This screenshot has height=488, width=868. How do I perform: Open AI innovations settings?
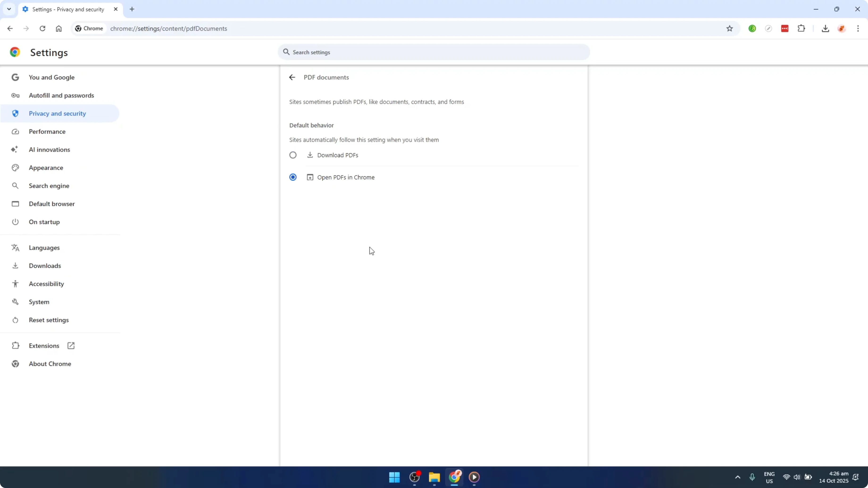(60, 149)
